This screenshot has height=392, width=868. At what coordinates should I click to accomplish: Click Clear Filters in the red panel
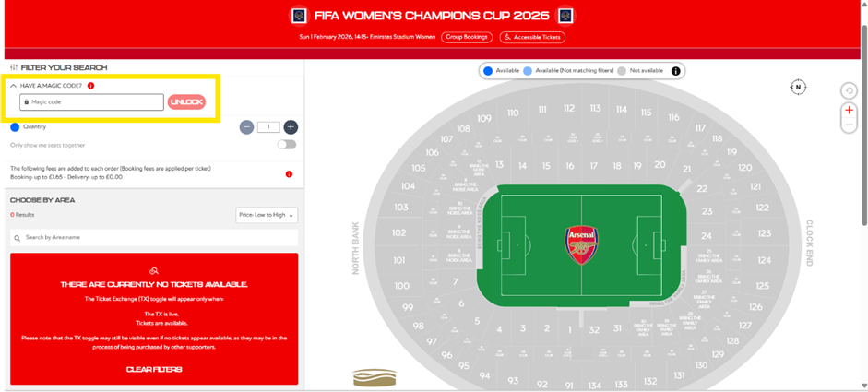[x=154, y=369]
